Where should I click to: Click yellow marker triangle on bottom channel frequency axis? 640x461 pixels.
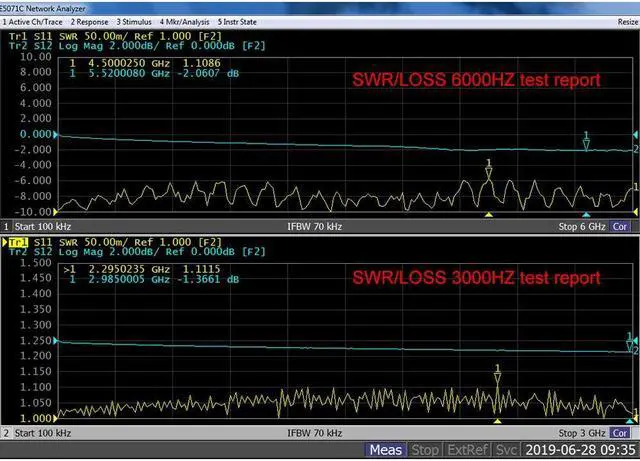[x=497, y=422]
